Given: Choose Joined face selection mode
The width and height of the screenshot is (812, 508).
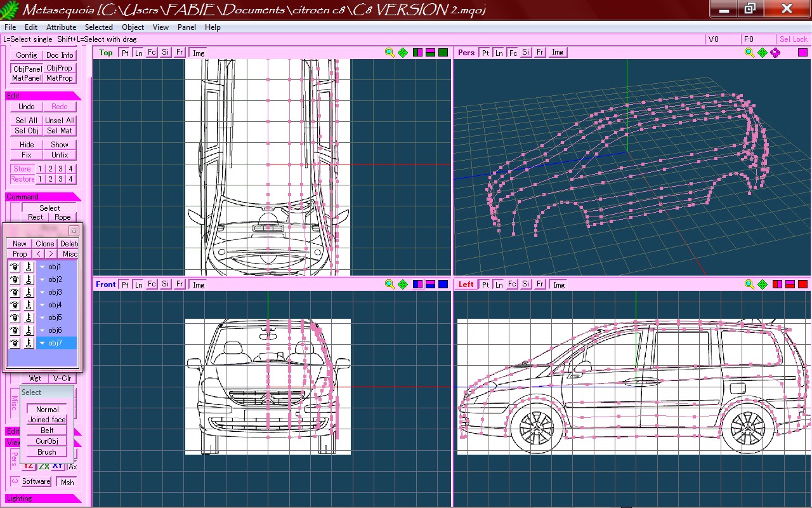Looking at the screenshot, I should point(47,420).
